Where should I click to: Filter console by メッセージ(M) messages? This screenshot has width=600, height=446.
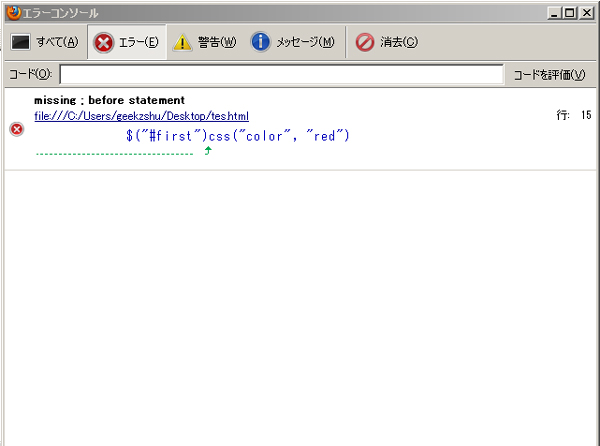[x=293, y=42]
